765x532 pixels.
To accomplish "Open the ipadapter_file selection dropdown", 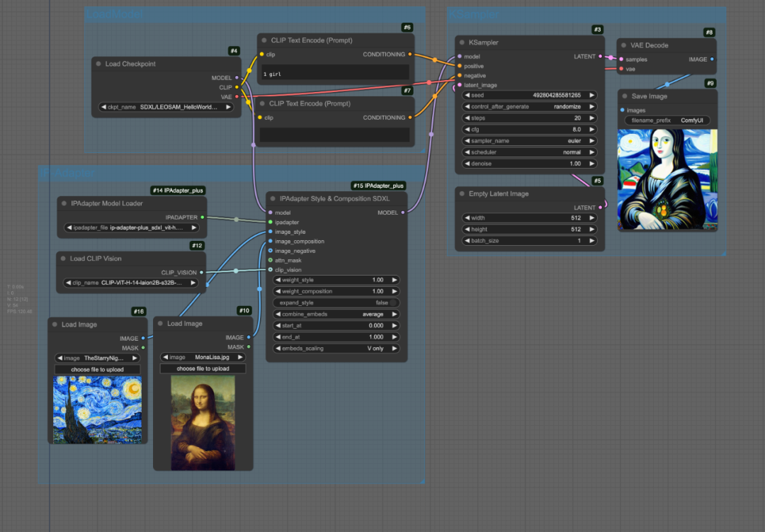I will pyautogui.click(x=132, y=227).
